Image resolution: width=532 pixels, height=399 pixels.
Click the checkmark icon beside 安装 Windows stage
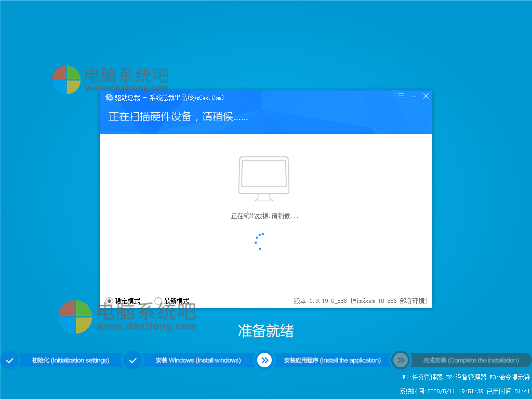tap(132, 360)
